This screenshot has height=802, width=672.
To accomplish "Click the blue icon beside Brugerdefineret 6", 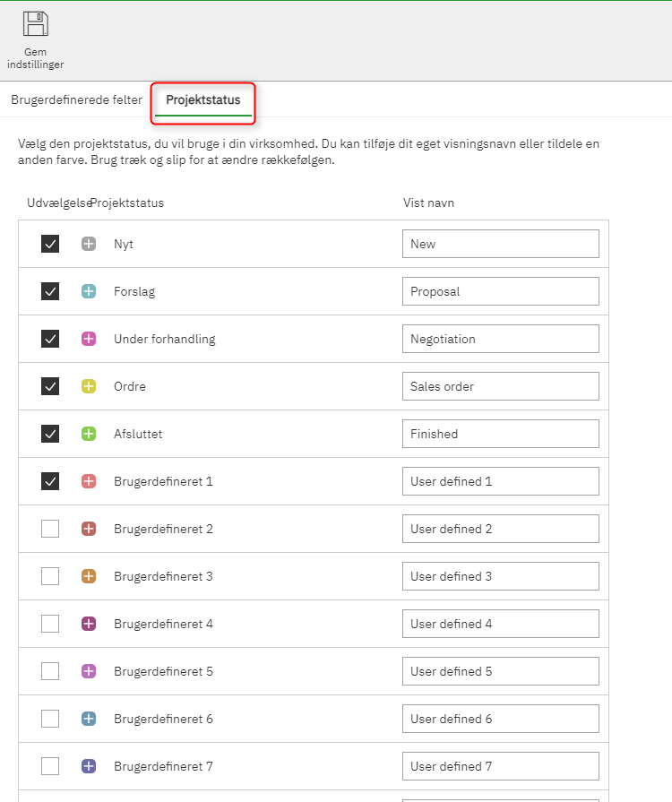I will coord(89,719).
